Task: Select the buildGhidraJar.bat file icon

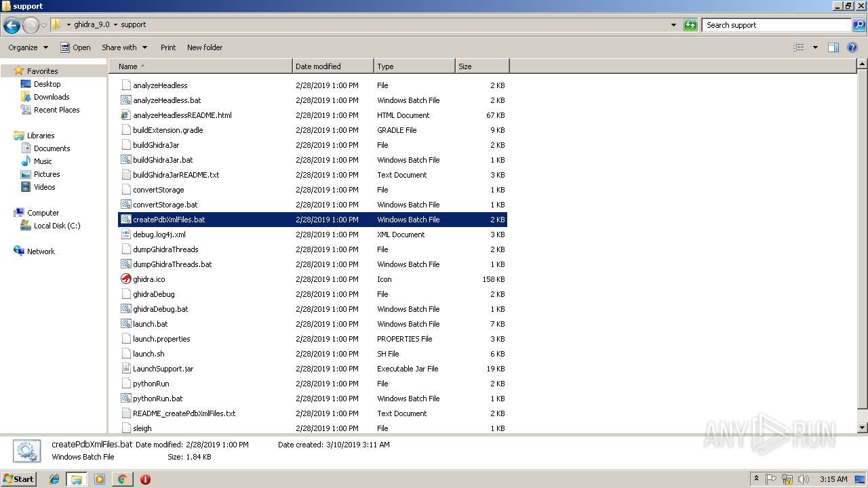Action: (x=125, y=160)
